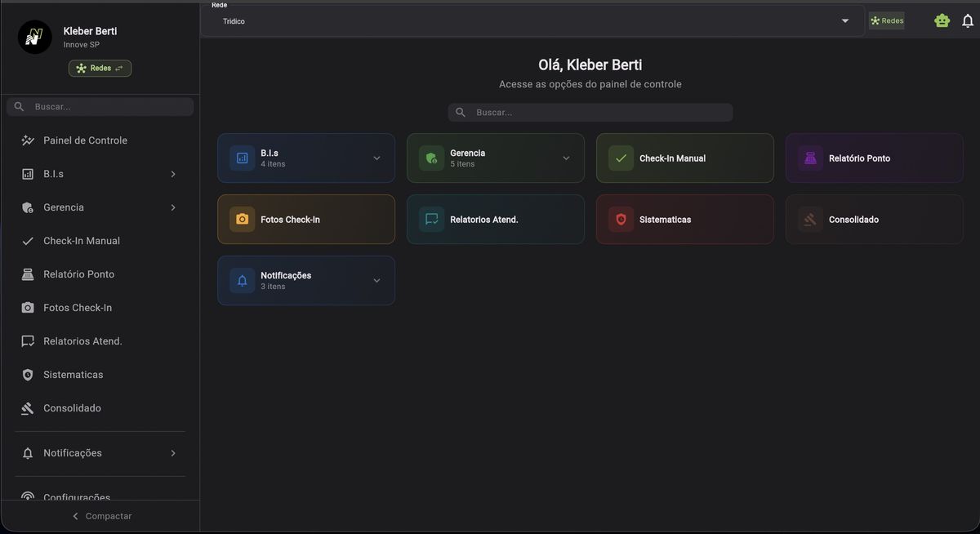Expand the B.I.s card with 4 itens

[x=376, y=158]
